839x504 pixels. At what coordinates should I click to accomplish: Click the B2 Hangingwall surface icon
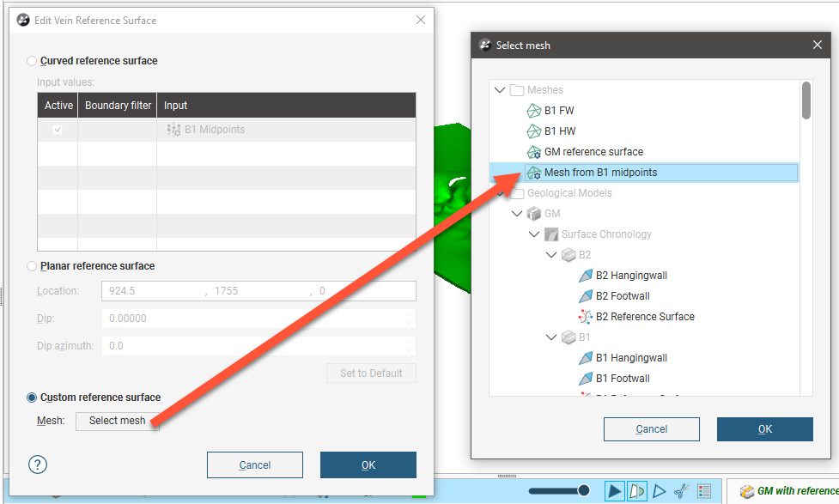(586, 276)
